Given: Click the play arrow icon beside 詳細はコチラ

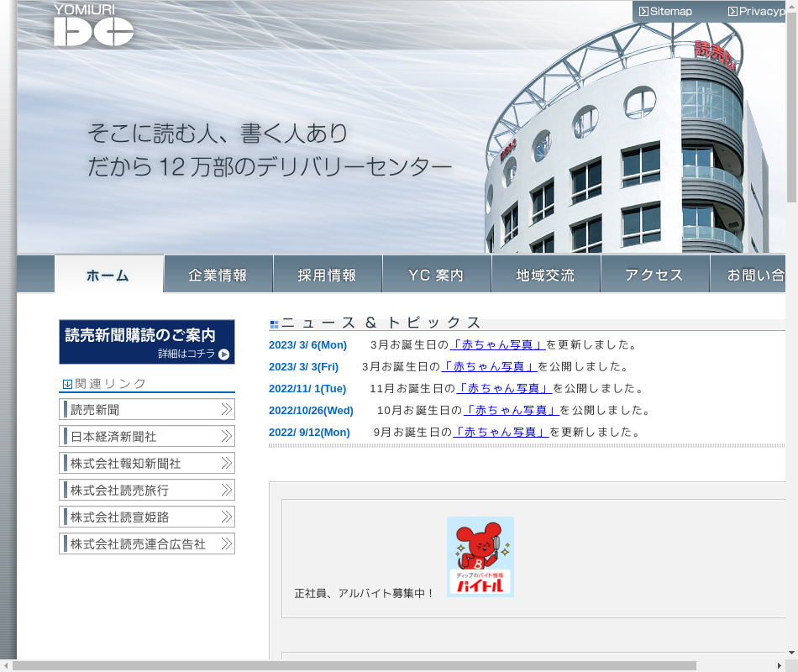Looking at the screenshot, I should point(224,354).
